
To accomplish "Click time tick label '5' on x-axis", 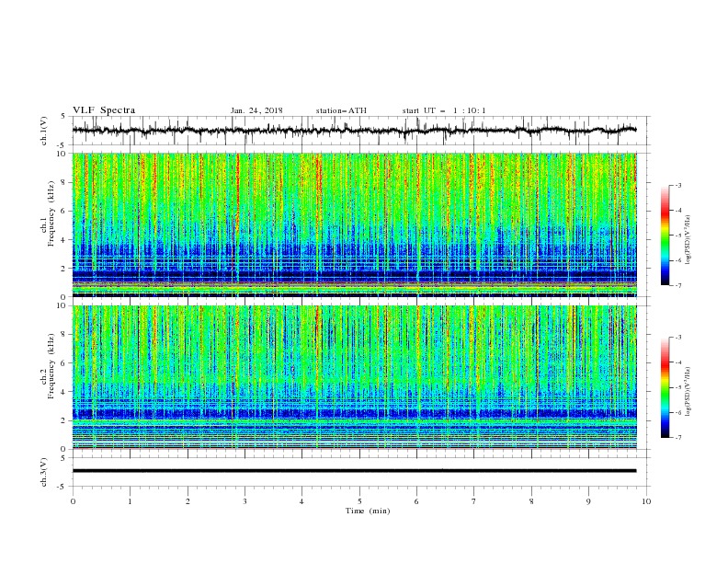I will [x=359, y=501].
